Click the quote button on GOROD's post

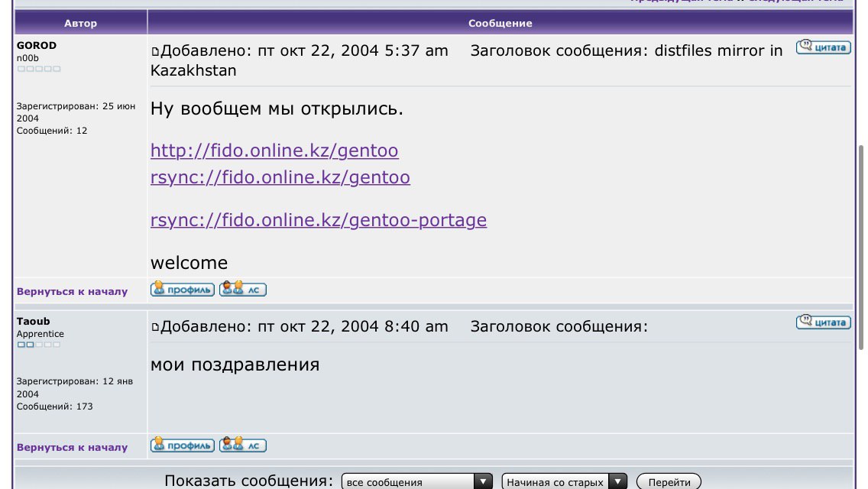coord(823,47)
